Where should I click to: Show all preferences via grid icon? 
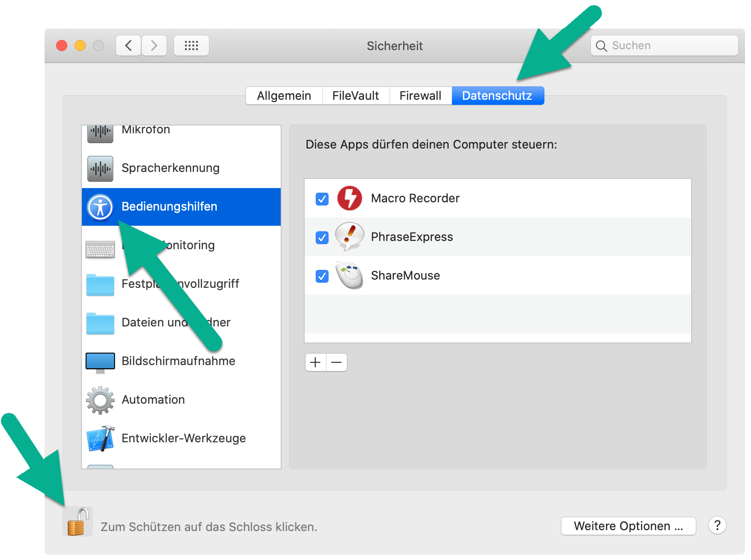pyautogui.click(x=191, y=46)
